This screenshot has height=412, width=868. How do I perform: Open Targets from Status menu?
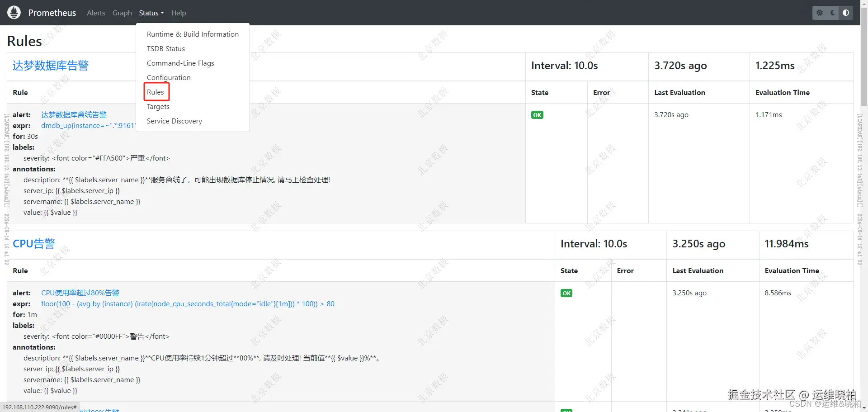(x=193, y=107)
